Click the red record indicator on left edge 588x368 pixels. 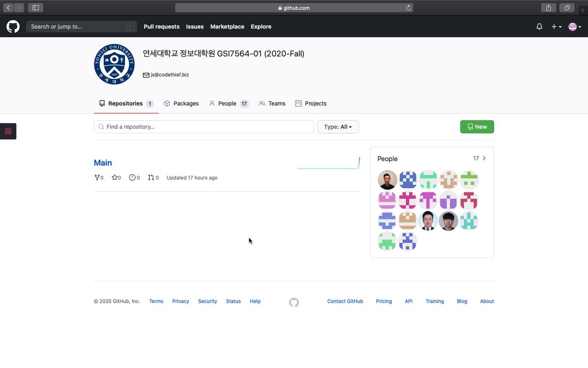coord(8,131)
